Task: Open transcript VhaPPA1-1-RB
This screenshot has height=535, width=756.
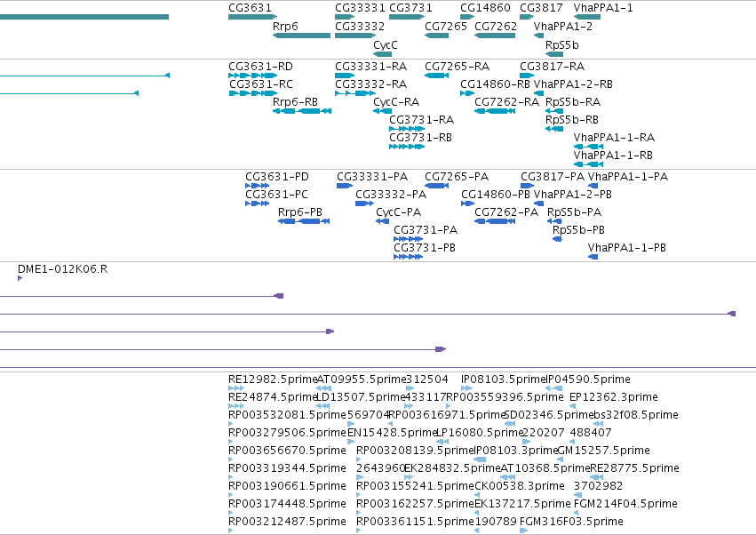Action: pos(613,156)
